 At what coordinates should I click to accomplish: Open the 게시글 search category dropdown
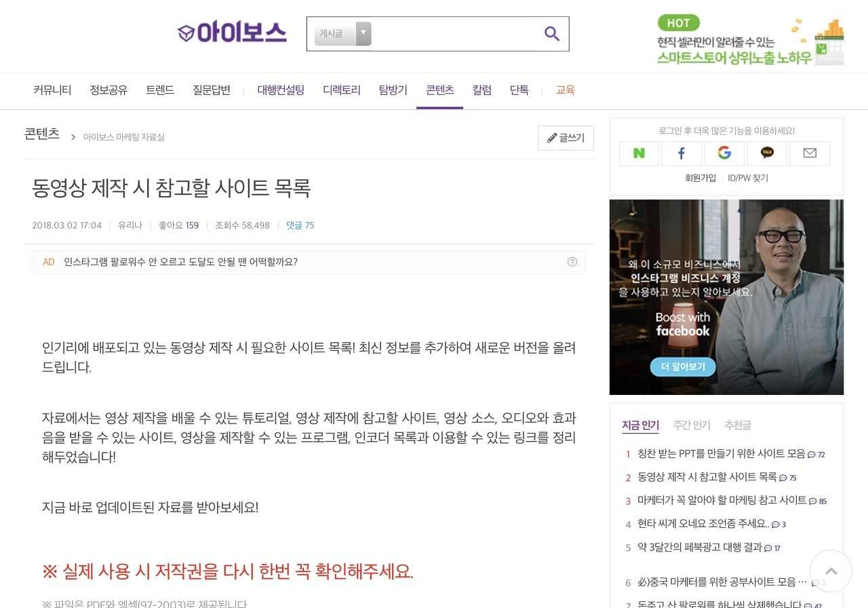[x=343, y=33]
